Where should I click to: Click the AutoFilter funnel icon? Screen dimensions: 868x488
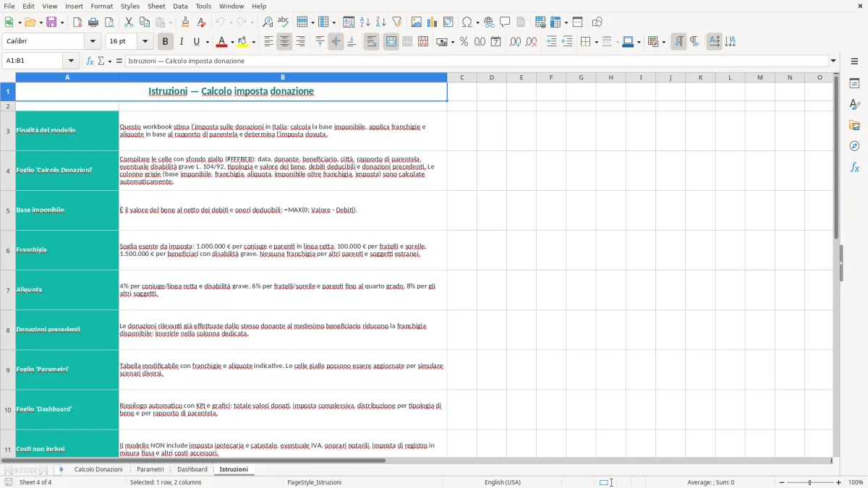(396, 22)
